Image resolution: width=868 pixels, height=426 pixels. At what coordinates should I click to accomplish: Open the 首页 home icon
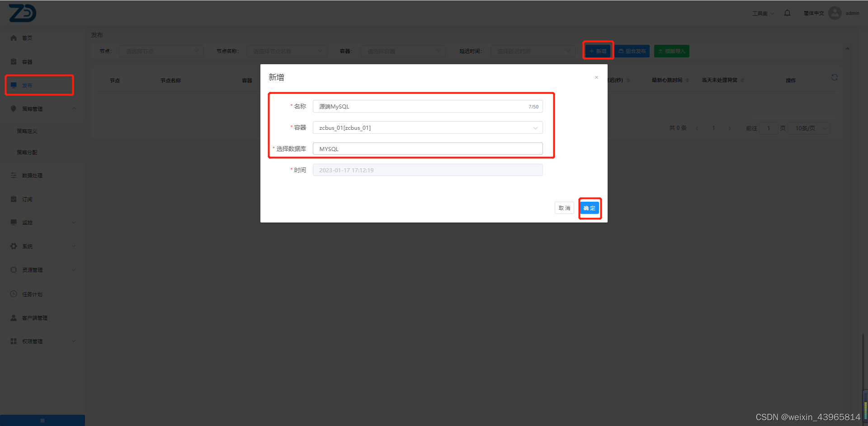pyautogui.click(x=14, y=38)
